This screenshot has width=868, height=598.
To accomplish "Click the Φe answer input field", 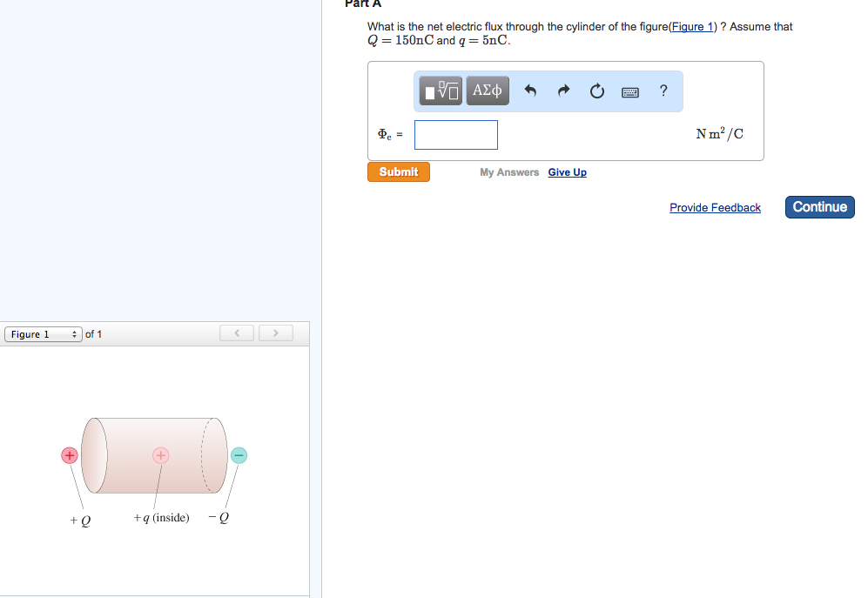I will [455, 134].
